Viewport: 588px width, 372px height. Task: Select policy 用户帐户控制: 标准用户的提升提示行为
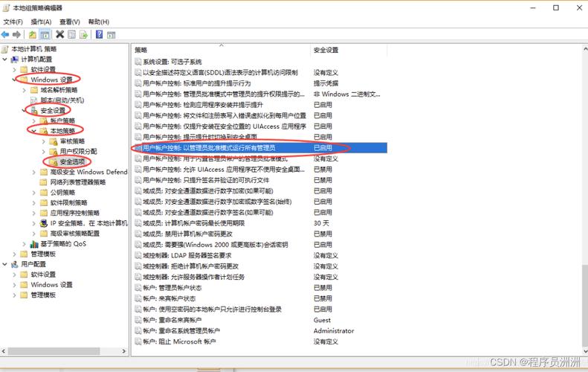[196, 83]
